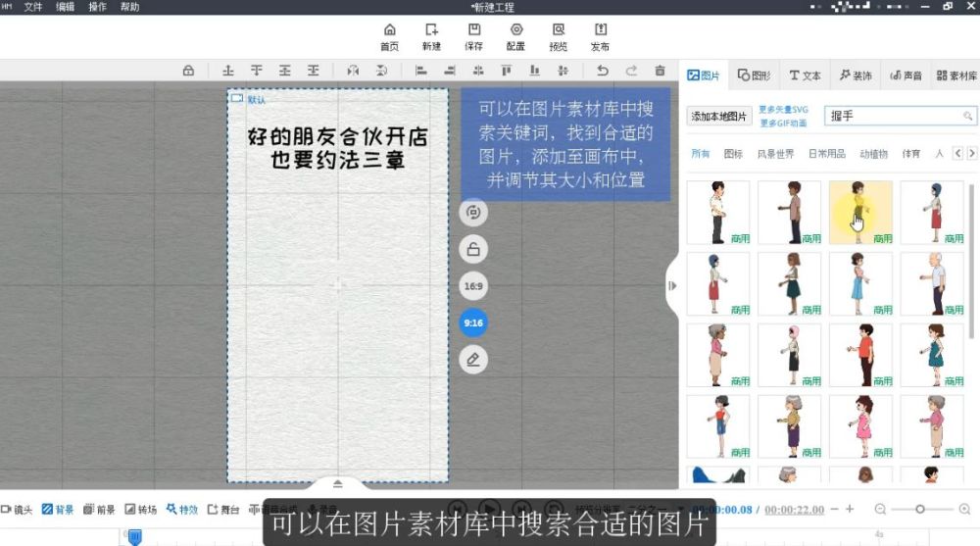Screen dimensions: 980x546
Task: Click the 添加本地图片 button
Action: click(718, 117)
